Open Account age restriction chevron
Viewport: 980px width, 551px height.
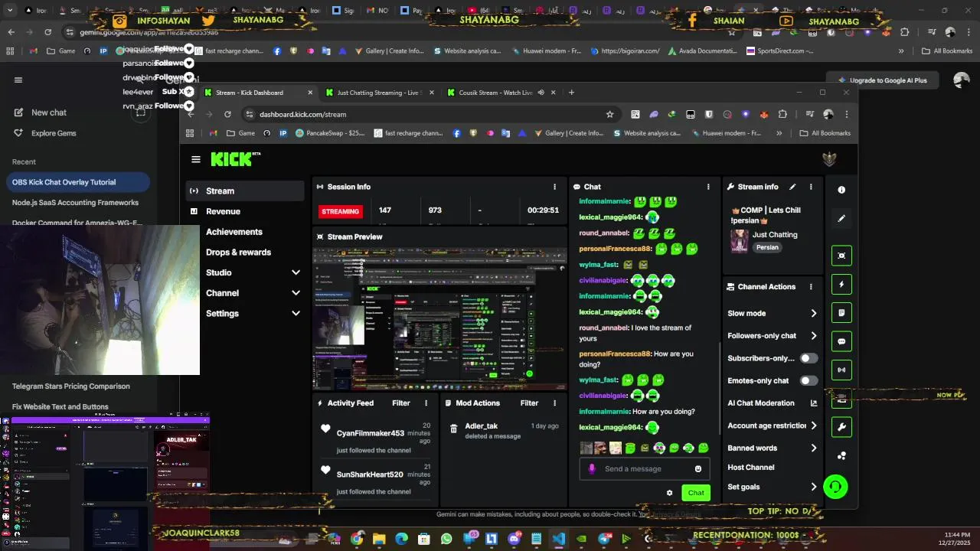pyautogui.click(x=814, y=425)
